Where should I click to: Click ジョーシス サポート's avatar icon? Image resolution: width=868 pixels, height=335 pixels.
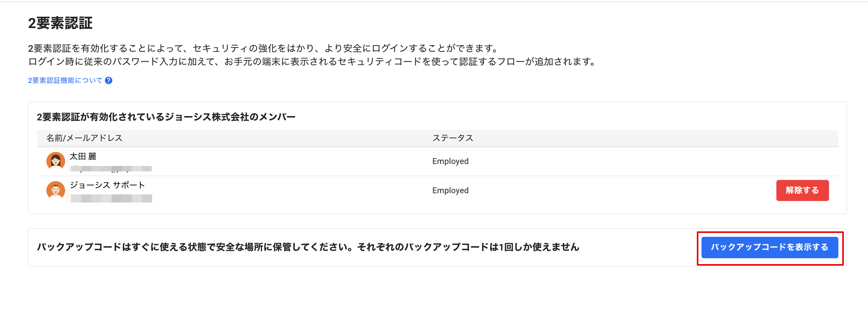pos(55,190)
